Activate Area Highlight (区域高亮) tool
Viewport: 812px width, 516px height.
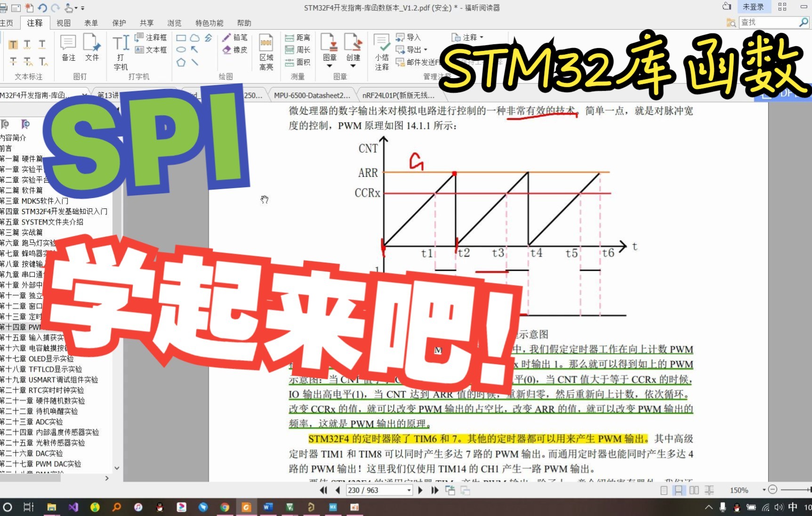pyautogui.click(x=266, y=52)
